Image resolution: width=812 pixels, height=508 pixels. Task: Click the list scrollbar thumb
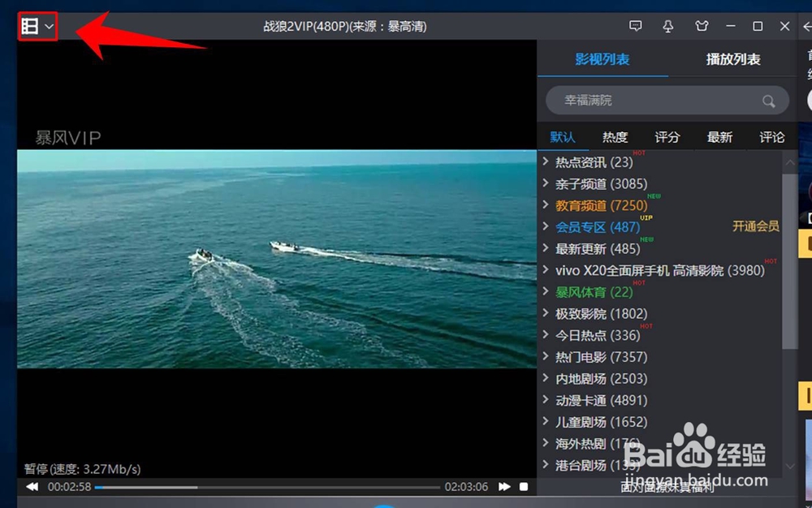(x=790, y=261)
